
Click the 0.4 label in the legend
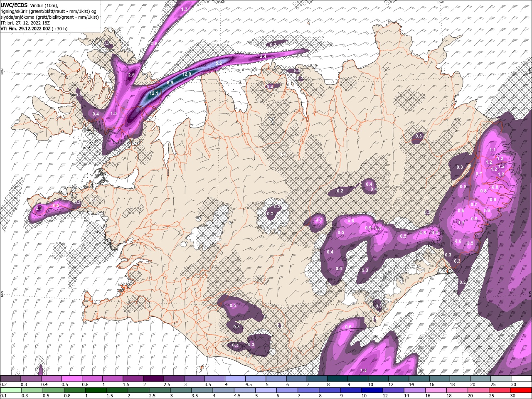[44, 384]
